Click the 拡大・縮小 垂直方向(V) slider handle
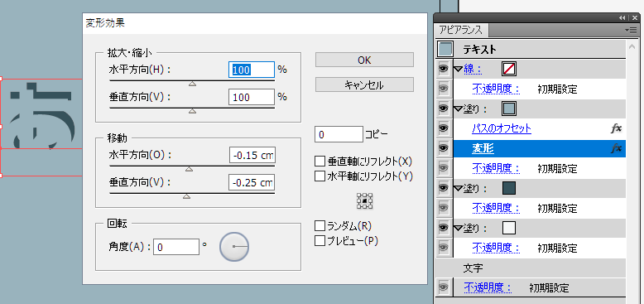 (x=192, y=111)
